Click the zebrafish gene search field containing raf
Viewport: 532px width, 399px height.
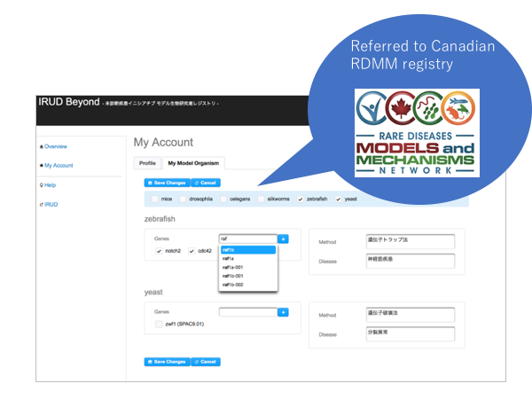[248, 239]
